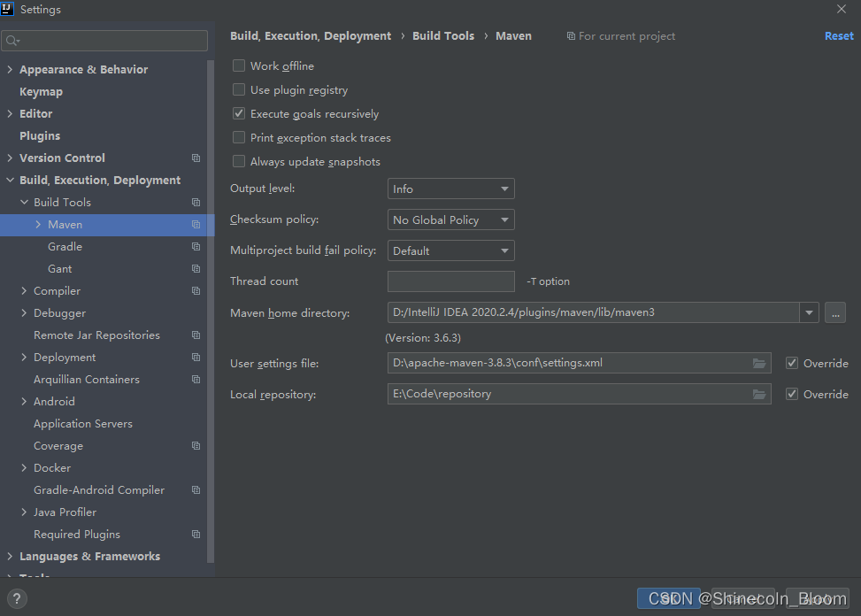The width and height of the screenshot is (861, 616).
Task: Expand the Docker node arrow
Action: pos(24,468)
